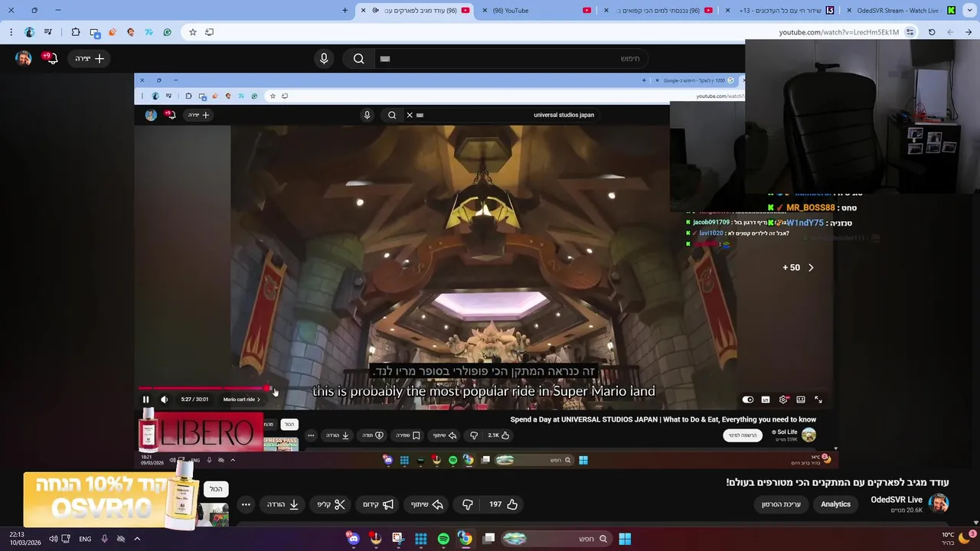Image resolution: width=980 pixels, height=551 pixels.
Task: Click the שיתוף share button
Action: (427, 504)
